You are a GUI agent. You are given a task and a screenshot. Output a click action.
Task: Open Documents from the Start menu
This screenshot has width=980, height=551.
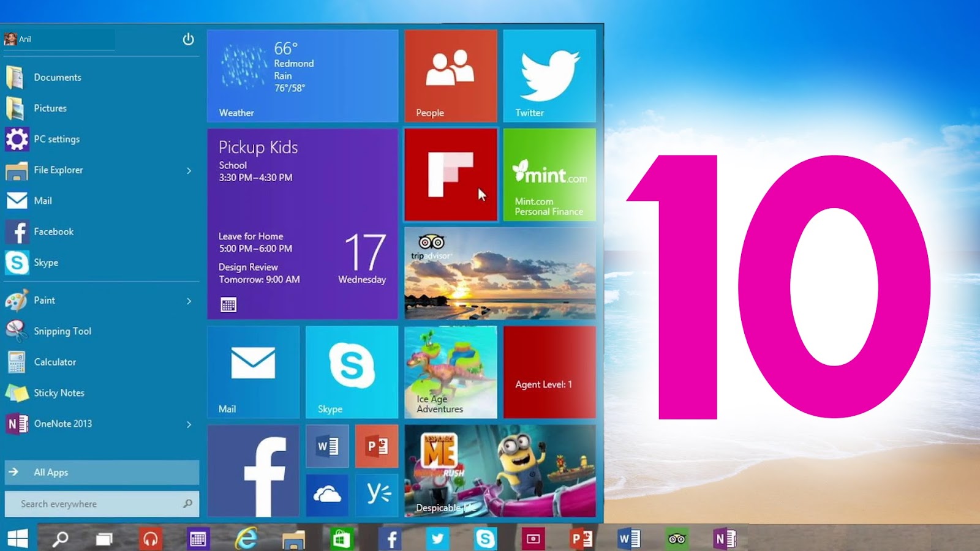(x=58, y=77)
